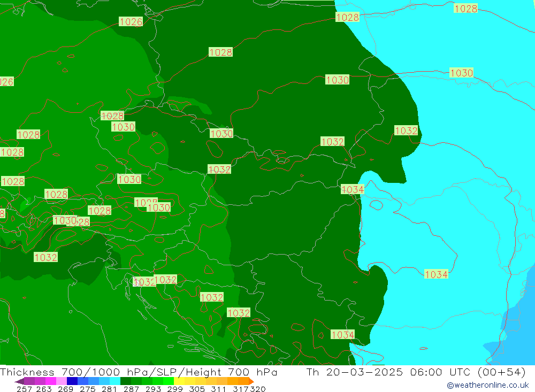Click the fully visible 1026 isobar label
Viewport: 535px width, 392px height.
pyautogui.click(x=131, y=22)
